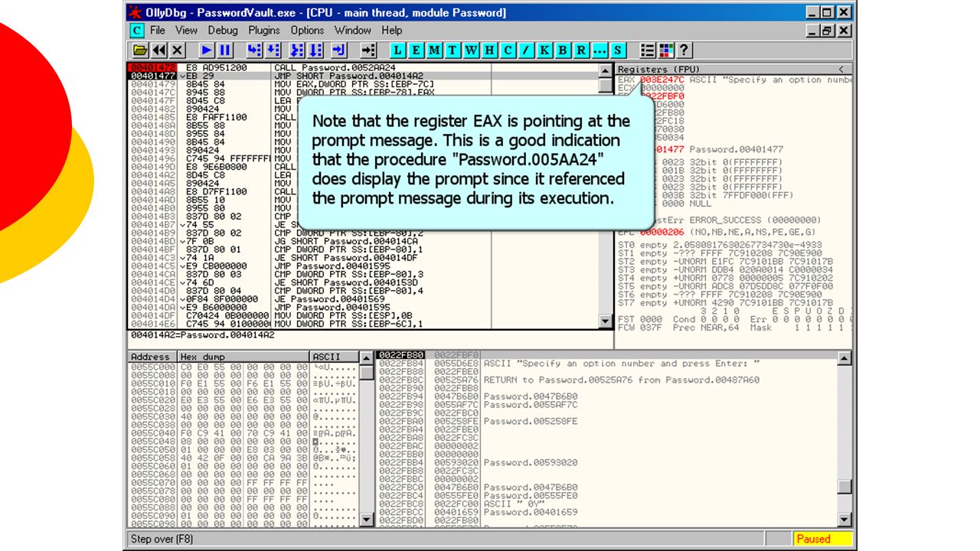Open Executable modules with E button
980x551 pixels.
pos(416,51)
